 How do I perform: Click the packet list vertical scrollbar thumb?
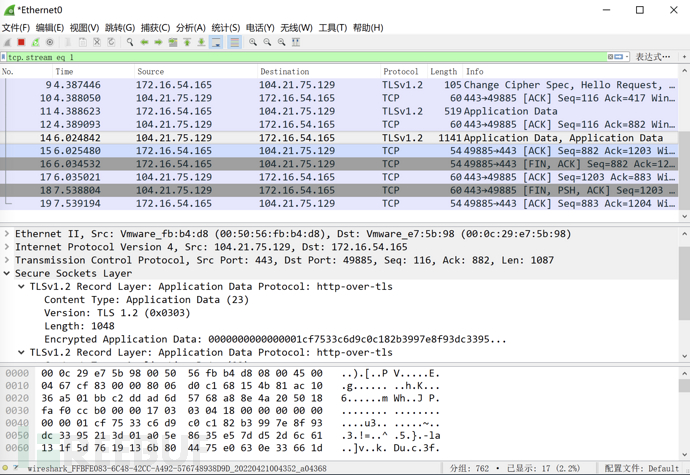[684, 169]
